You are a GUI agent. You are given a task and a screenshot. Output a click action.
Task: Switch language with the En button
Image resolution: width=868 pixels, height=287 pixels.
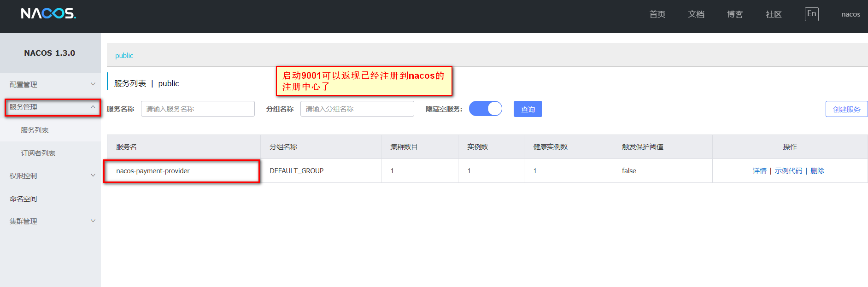[x=811, y=14]
